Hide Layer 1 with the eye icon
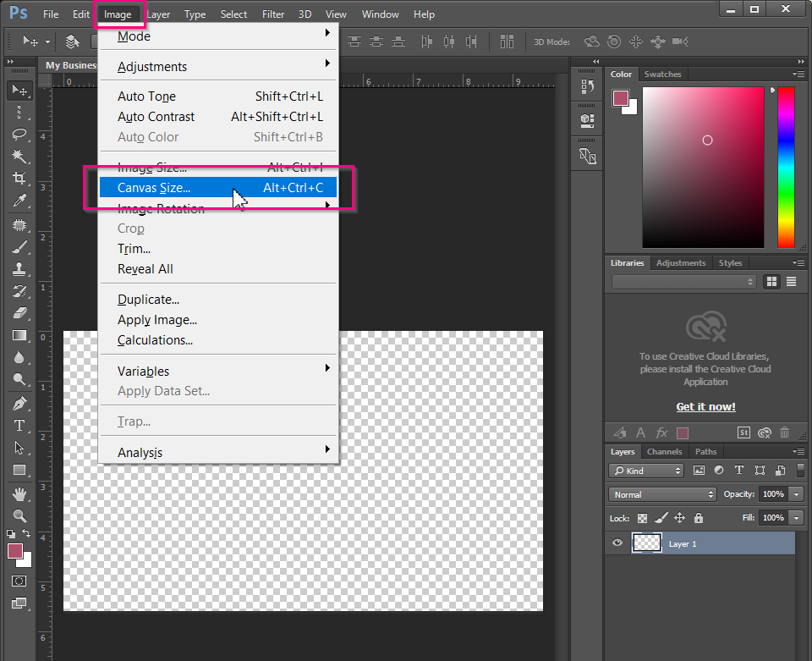The image size is (812, 661). coord(617,543)
